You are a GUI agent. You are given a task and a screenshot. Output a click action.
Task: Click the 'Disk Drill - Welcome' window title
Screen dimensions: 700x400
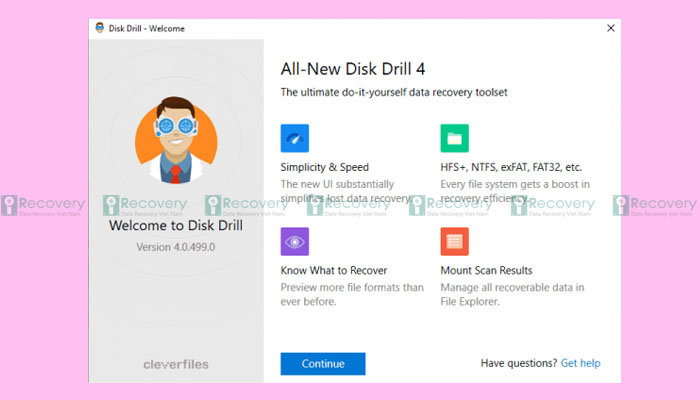pos(146,28)
